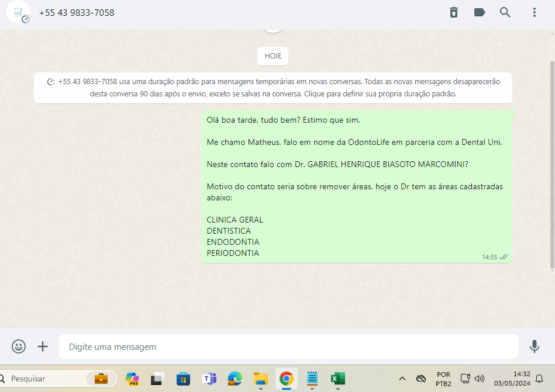This screenshot has width=555, height=392.
Task: Open the emoji picker
Action: coord(18,346)
